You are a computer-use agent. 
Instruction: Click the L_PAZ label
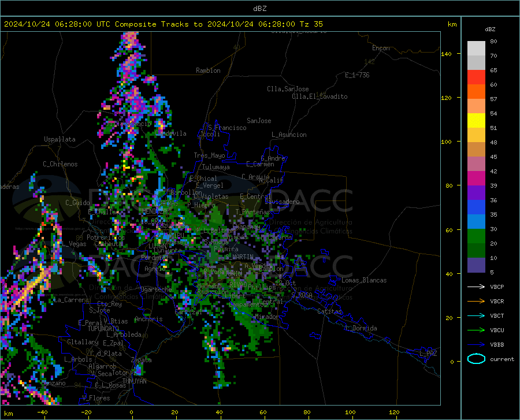[429, 354]
